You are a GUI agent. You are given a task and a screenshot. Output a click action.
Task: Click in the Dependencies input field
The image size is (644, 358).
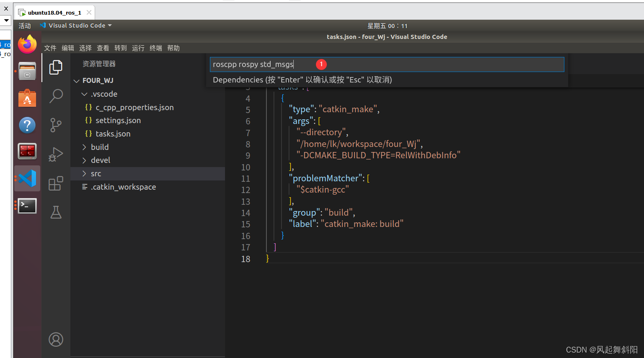[x=387, y=64]
